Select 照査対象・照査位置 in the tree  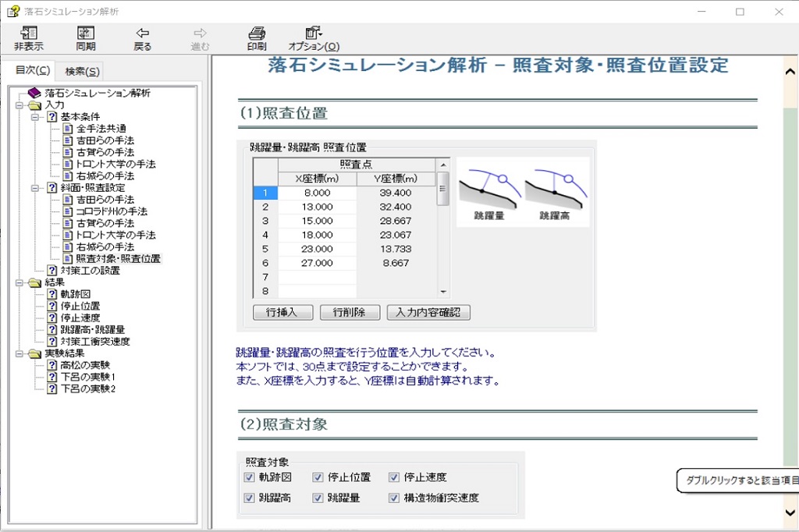point(119,258)
